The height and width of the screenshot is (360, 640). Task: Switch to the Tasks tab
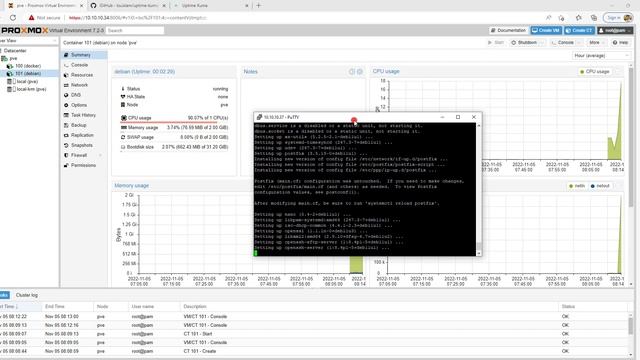tap(4, 295)
